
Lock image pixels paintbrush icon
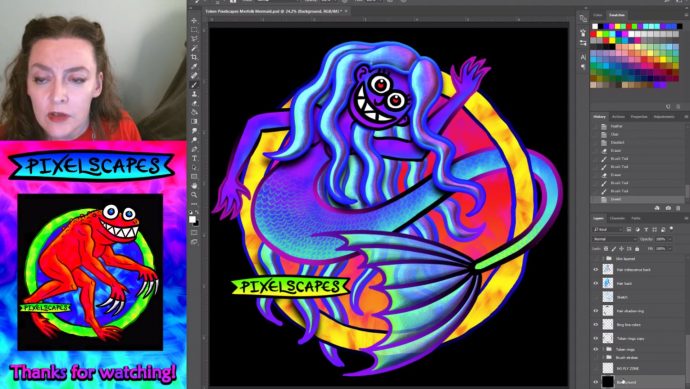point(614,249)
